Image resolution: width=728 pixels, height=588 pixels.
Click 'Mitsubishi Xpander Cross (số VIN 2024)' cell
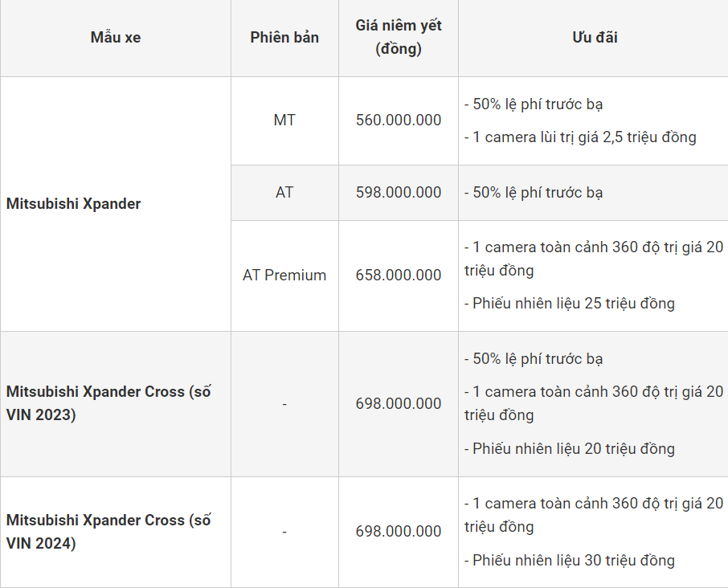pyautogui.click(x=108, y=532)
